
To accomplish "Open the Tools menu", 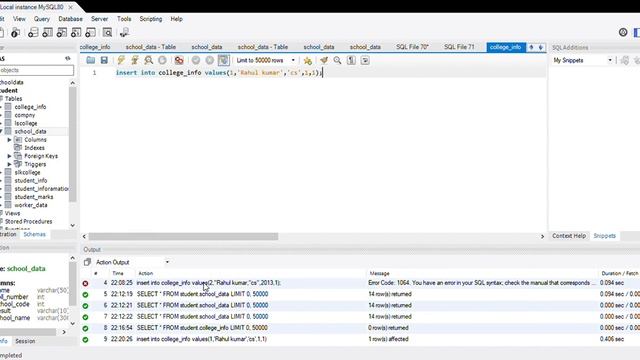I will (x=124, y=19).
